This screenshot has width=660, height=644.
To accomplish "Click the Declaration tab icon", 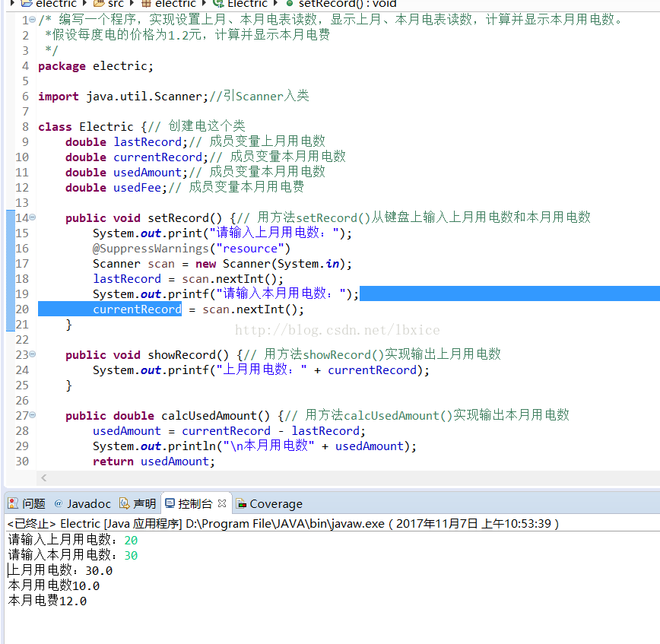I will [124, 503].
